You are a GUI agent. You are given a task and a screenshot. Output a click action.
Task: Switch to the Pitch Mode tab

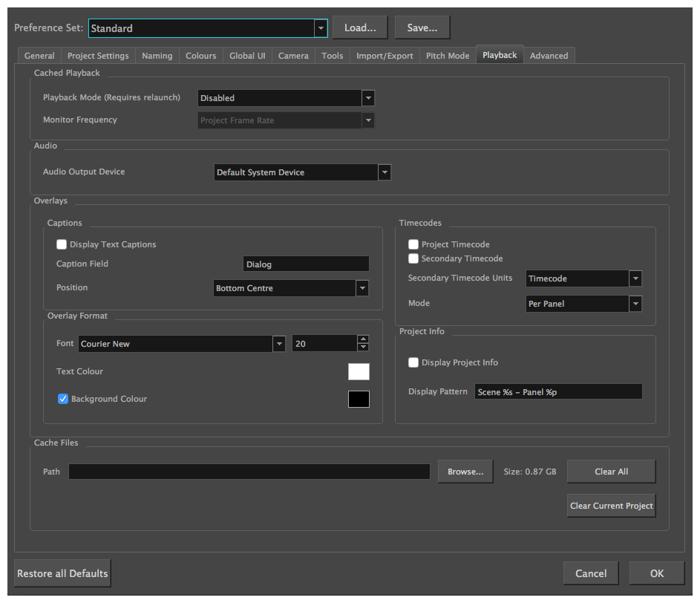[x=448, y=56]
